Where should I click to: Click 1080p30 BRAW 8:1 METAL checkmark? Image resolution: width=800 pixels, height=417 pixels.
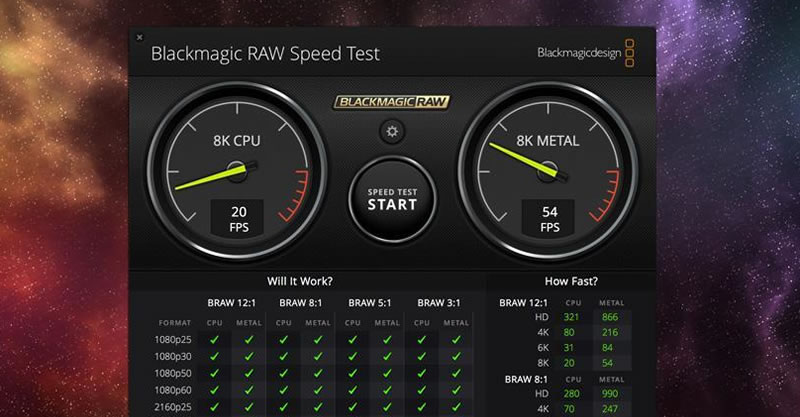pos(318,356)
